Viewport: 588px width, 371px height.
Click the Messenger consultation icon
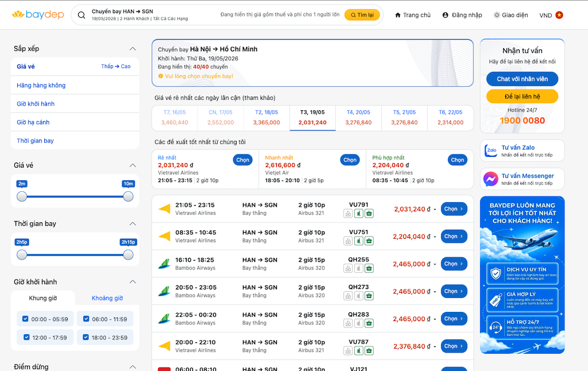coord(490,179)
